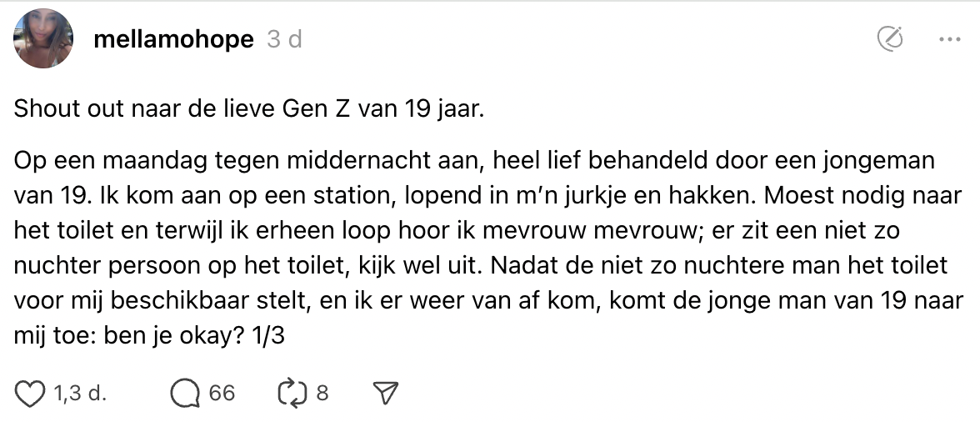Share the post via paper plane icon
This screenshot has width=980, height=422.
point(385,393)
